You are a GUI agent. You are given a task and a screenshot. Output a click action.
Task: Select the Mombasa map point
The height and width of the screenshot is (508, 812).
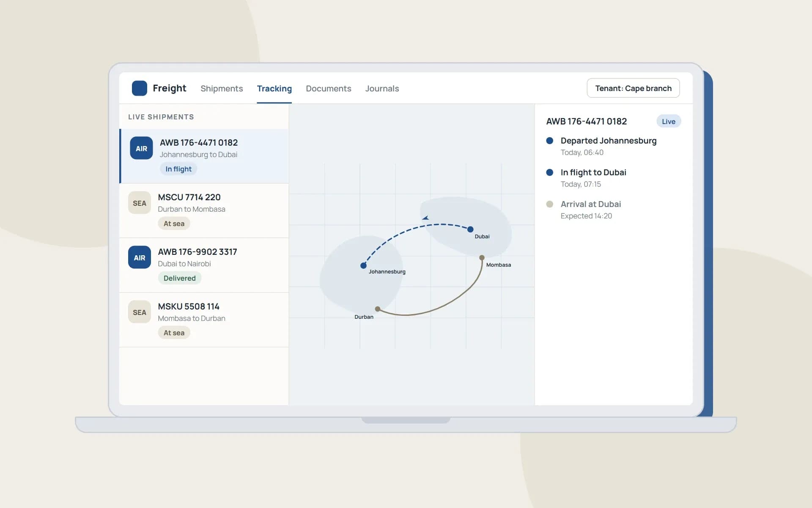[x=482, y=257]
